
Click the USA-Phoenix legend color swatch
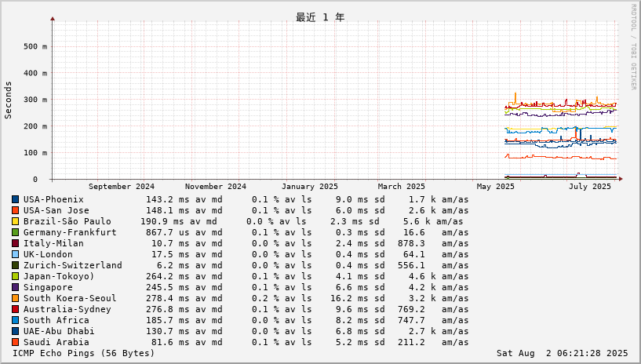(15, 199)
